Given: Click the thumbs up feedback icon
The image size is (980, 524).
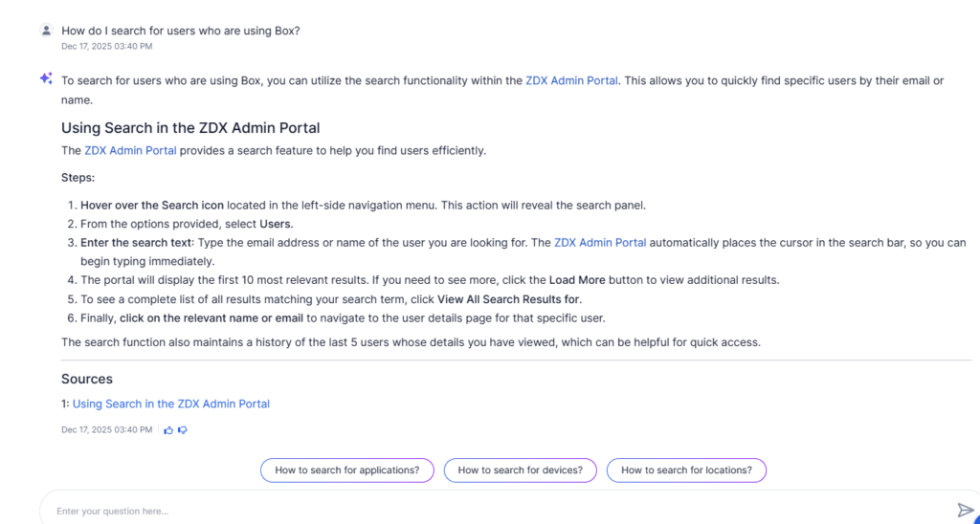Looking at the screenshot, I should pyautogui.click(x=168, y=430).
